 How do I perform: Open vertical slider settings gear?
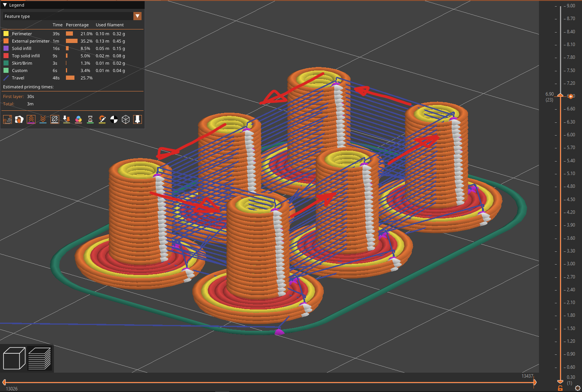click(x=578, y=388)
